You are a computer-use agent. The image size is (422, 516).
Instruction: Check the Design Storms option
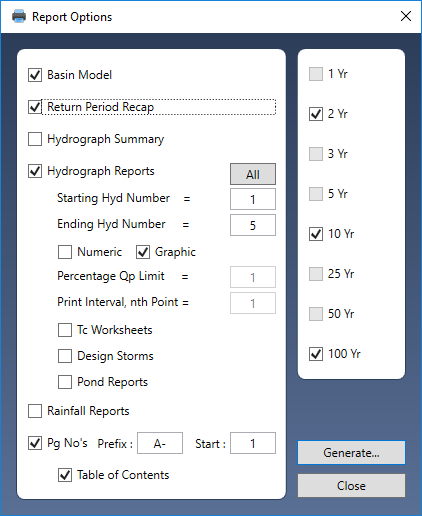[x=65, y=356]
